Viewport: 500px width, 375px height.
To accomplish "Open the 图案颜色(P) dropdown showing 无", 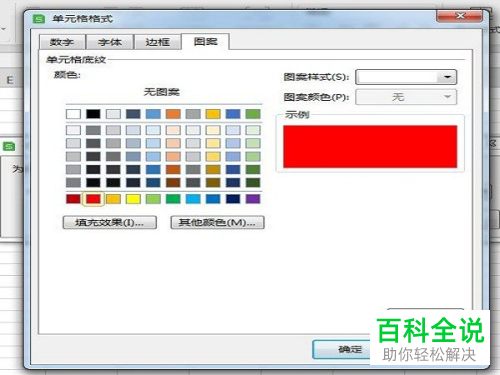I will pos(406,97).
